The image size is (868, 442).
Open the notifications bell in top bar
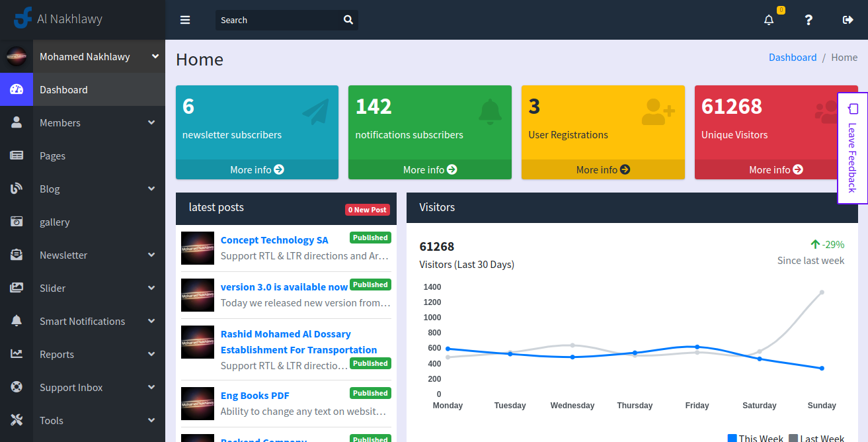pos(769,20)
